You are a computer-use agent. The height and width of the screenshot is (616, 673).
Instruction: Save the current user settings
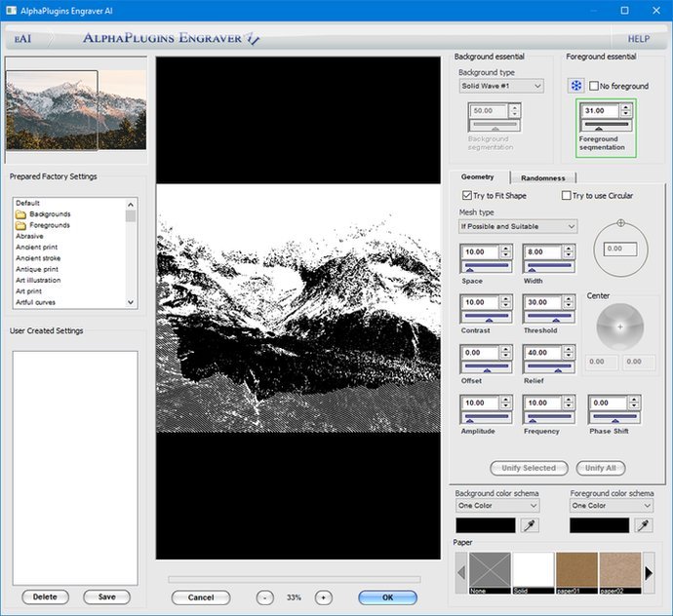(x=106, y=597)
